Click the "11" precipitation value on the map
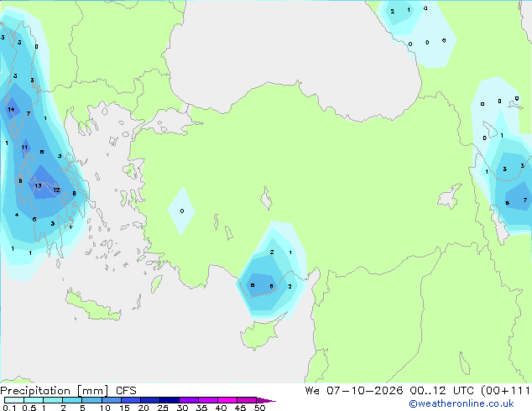Image resolution: width=532 pixels, height=411 pixels. (24, 147)
